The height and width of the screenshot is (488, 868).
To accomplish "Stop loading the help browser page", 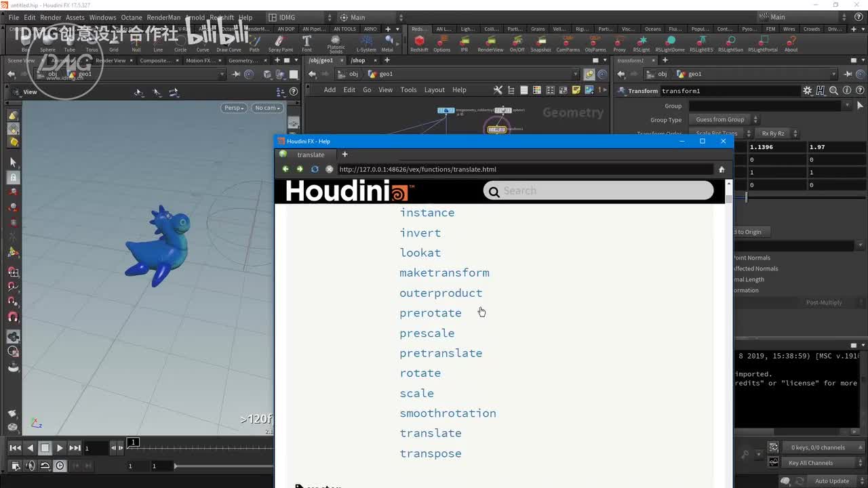I will pos(330,169).
